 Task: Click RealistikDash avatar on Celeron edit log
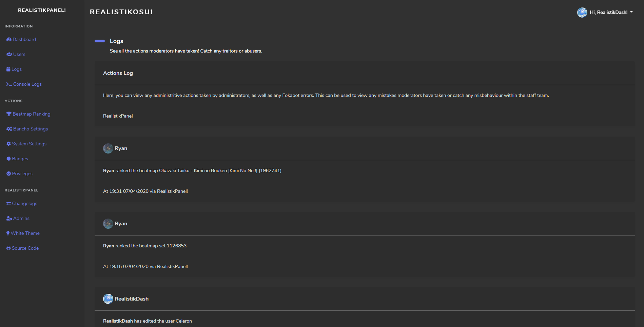[x=108, y=299]
